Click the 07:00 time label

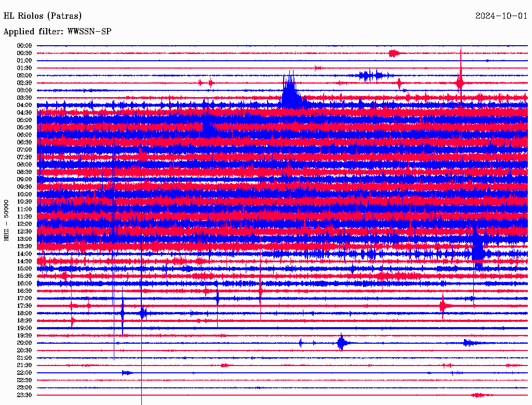click(x=24, y=150)
